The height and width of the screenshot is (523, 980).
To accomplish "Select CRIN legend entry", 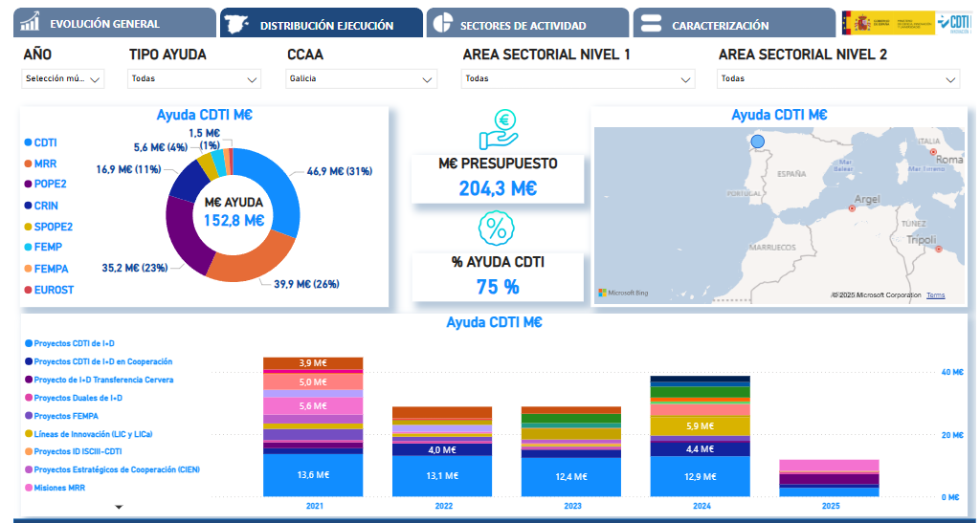I will [x=41, y=206].
